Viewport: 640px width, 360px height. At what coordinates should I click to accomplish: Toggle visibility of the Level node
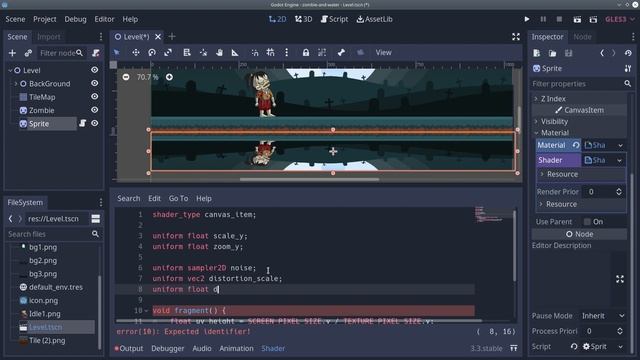point(94,70)
